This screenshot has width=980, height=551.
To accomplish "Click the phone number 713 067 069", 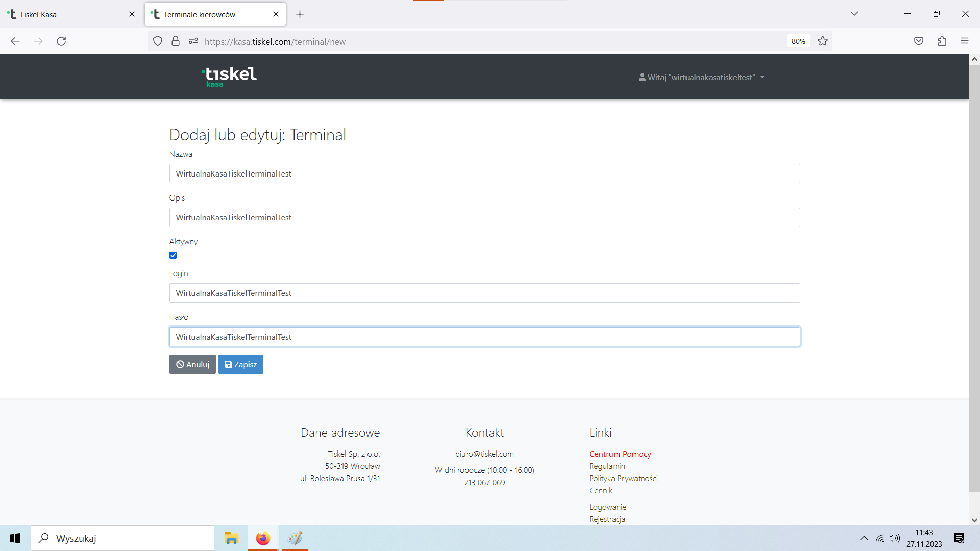I will click(484, 483).
